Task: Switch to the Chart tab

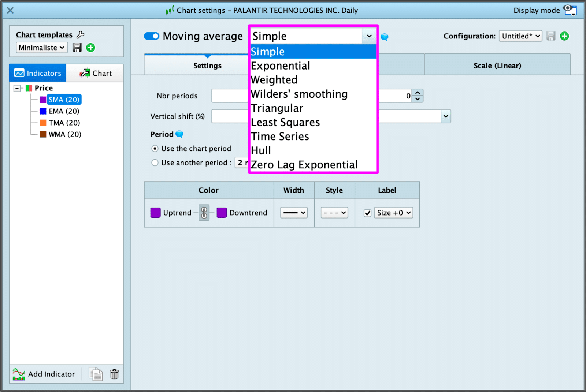Action: pyautogui.click(x=95, y=73)
